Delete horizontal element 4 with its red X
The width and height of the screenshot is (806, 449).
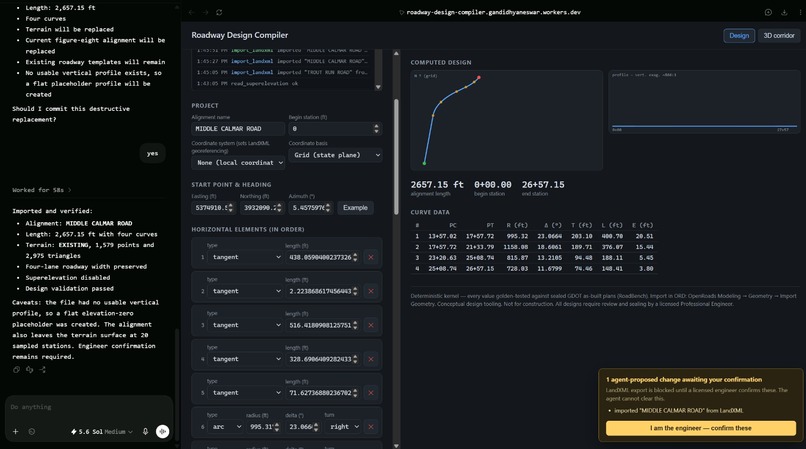coord(371,359)
